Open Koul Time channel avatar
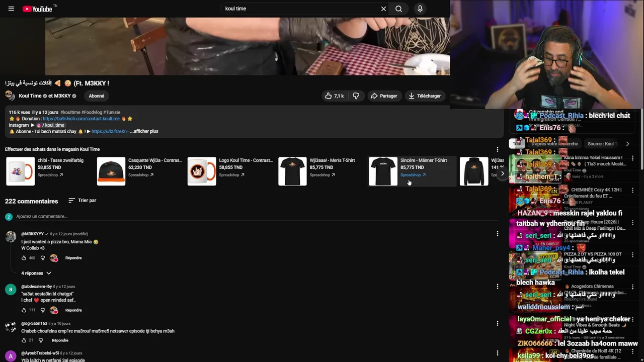The width and height of the screenshot is (644, 362). point(10,96)
